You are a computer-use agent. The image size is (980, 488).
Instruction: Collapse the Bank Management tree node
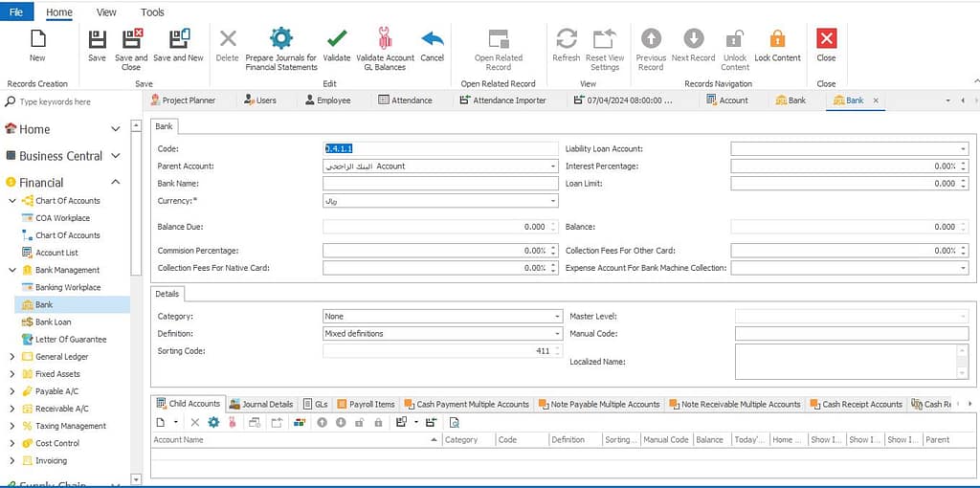tap(11, 270)
